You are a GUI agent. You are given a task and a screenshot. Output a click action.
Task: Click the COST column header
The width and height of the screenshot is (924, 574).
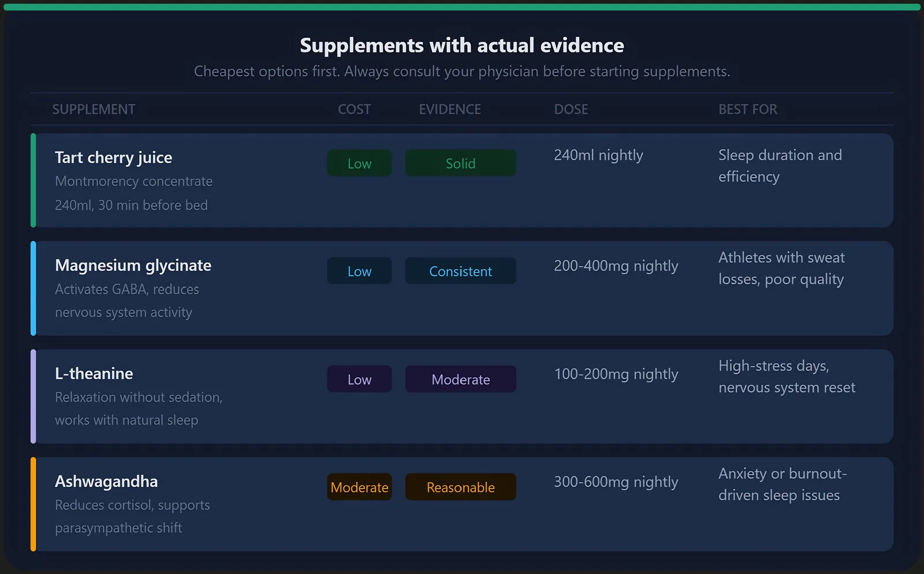click(355, 109)
